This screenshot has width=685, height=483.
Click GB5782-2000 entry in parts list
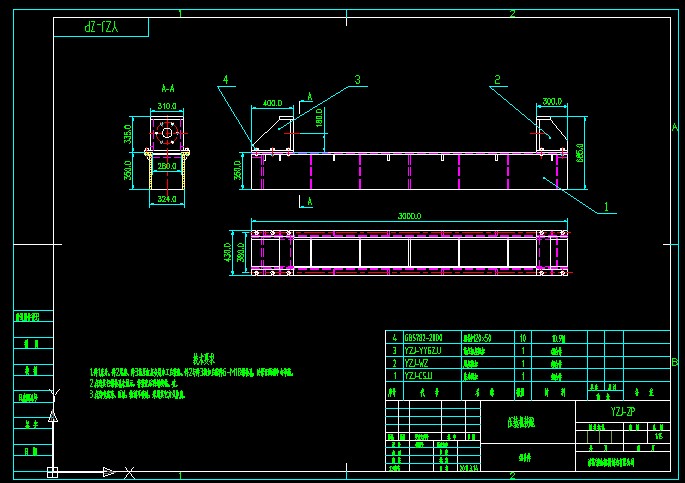click(x=423, y=338)
